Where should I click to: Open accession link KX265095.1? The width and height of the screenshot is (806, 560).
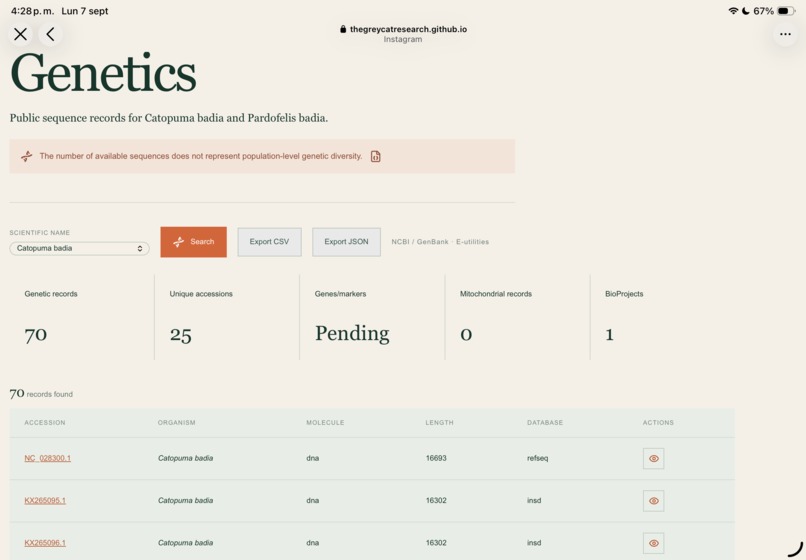(x=45, y=500)
